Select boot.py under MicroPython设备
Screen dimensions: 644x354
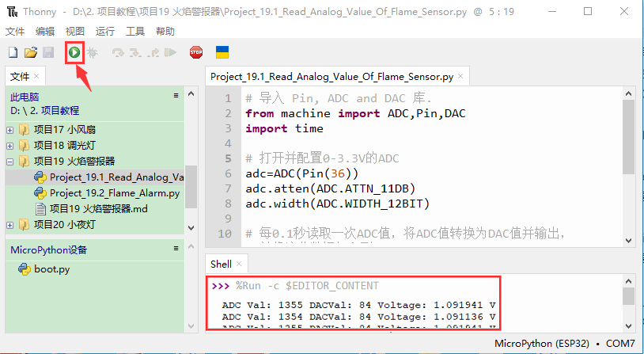point(51,269)
